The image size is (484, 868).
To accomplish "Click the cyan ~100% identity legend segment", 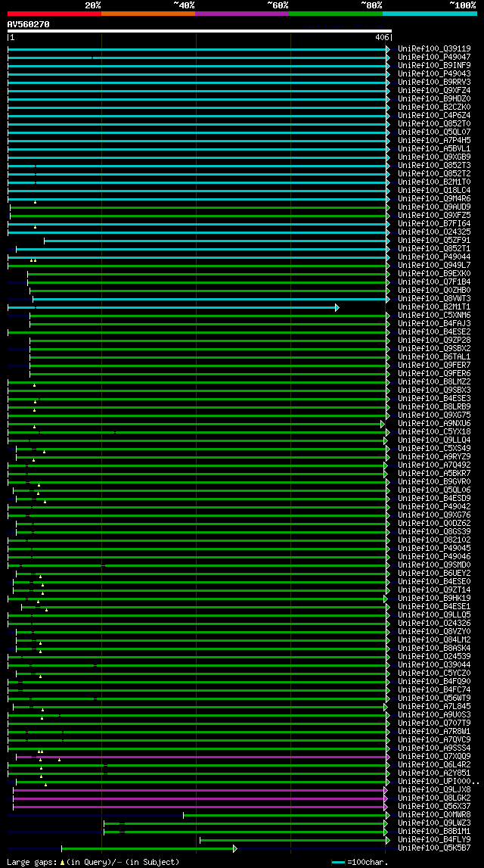I will [430, 14].
